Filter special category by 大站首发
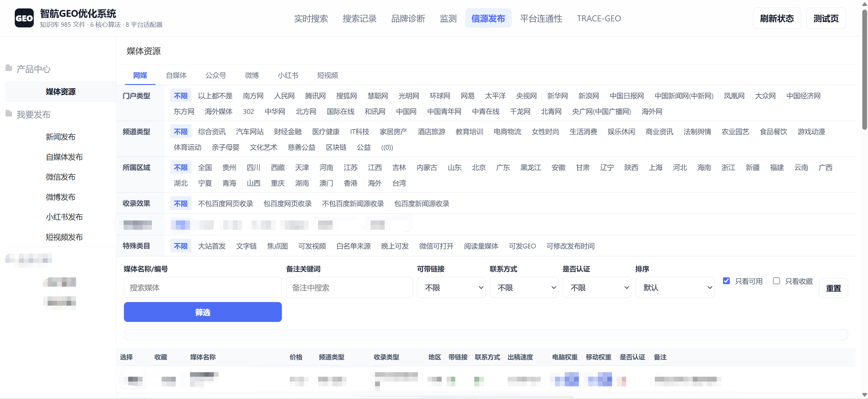This screenshot has height=399, width=868. pos(212,246)
